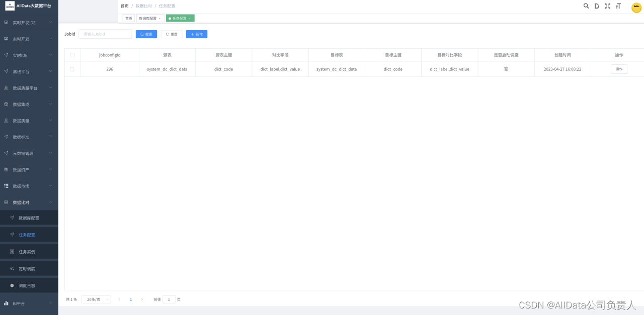The image size is (644, 315).
Task: Click the 实时开发IDE monitor icon
Action: 6,23
